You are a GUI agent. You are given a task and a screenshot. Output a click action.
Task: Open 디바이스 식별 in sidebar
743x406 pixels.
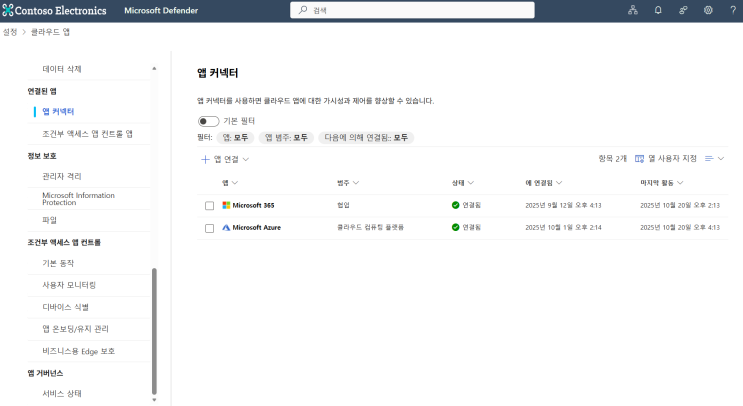click(x=66, y=307)
